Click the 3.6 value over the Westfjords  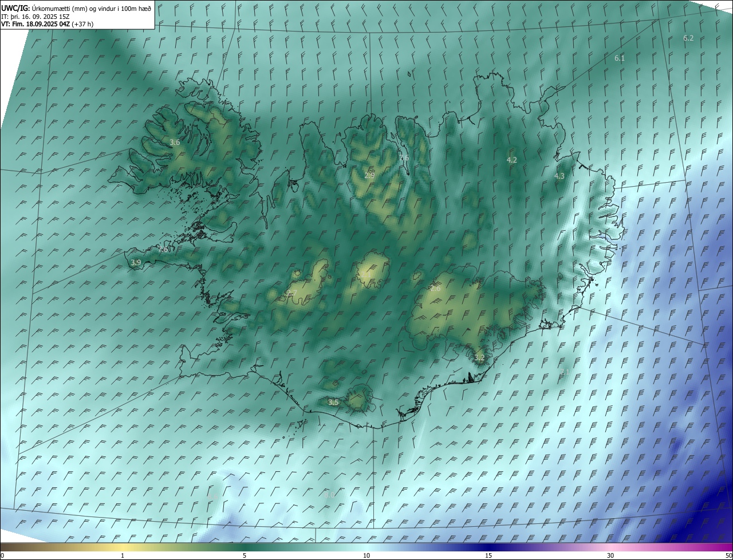pos(175,143)
